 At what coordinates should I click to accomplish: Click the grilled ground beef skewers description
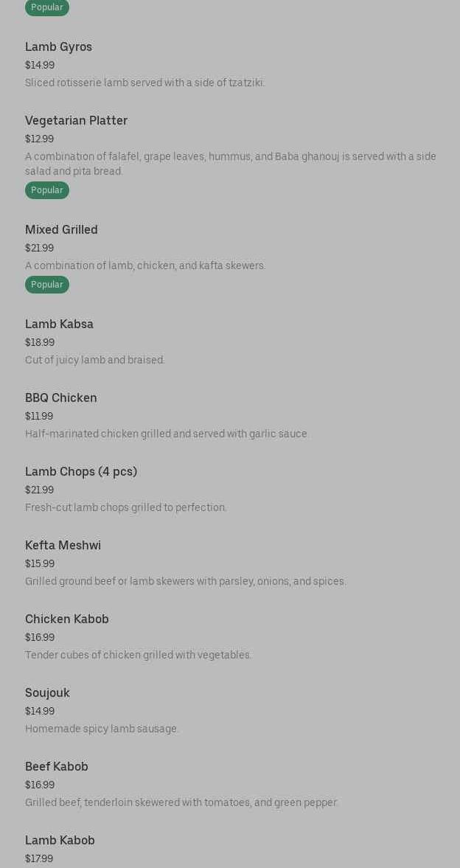(x=185, y=581)
